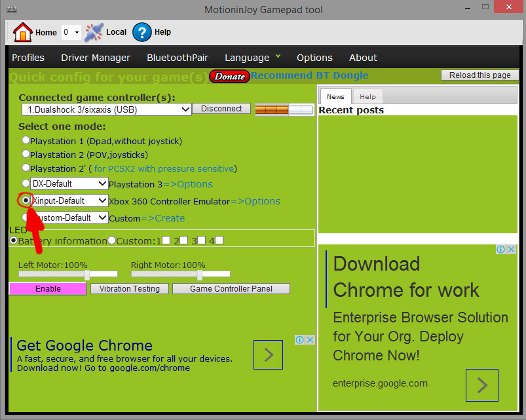The image size is (526, 420).
Task: Open the Profiles menu
Action: 28,58
